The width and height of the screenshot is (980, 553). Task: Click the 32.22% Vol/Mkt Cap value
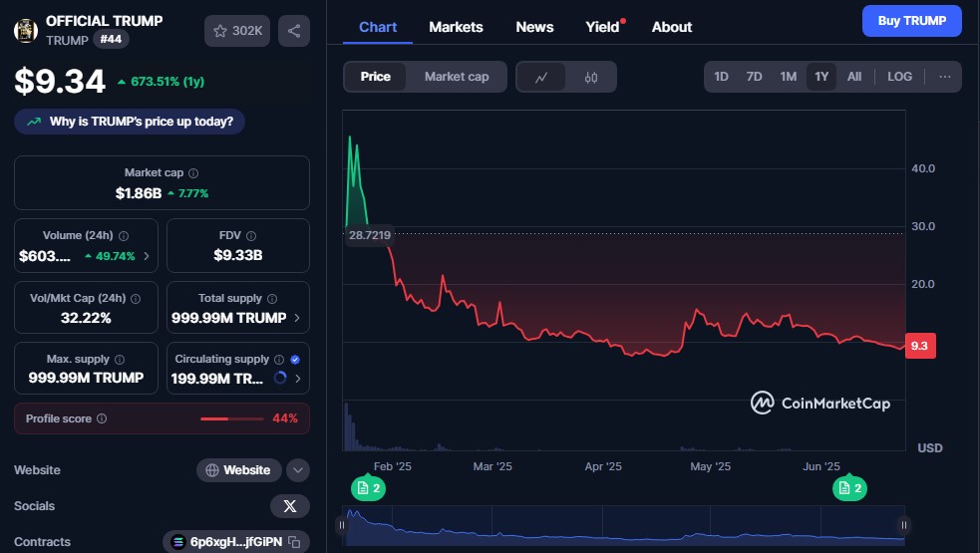click(86, 318)
